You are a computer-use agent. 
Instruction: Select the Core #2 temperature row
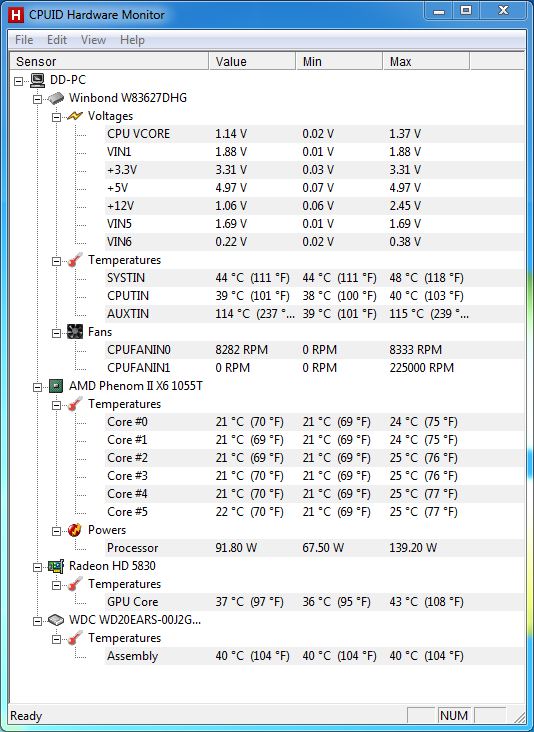coord(314,458)
